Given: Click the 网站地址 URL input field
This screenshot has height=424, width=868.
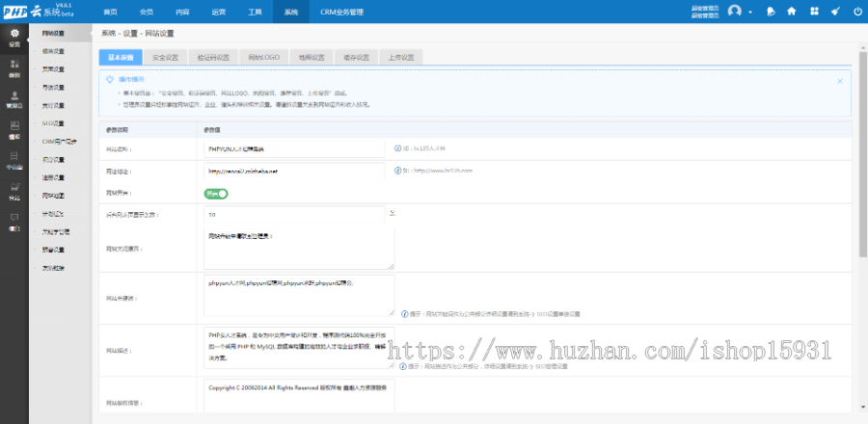Looking at the screenshot, I should point(295,171).
